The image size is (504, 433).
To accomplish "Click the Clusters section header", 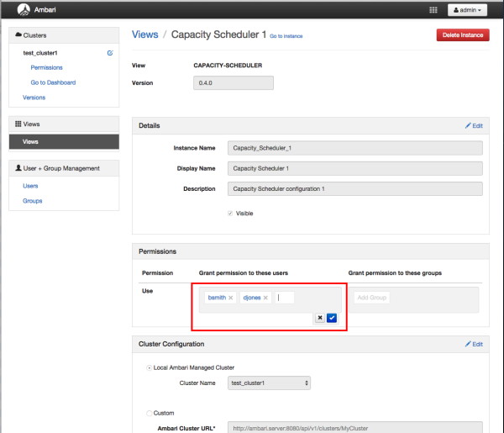I will [x=64, y=35].
